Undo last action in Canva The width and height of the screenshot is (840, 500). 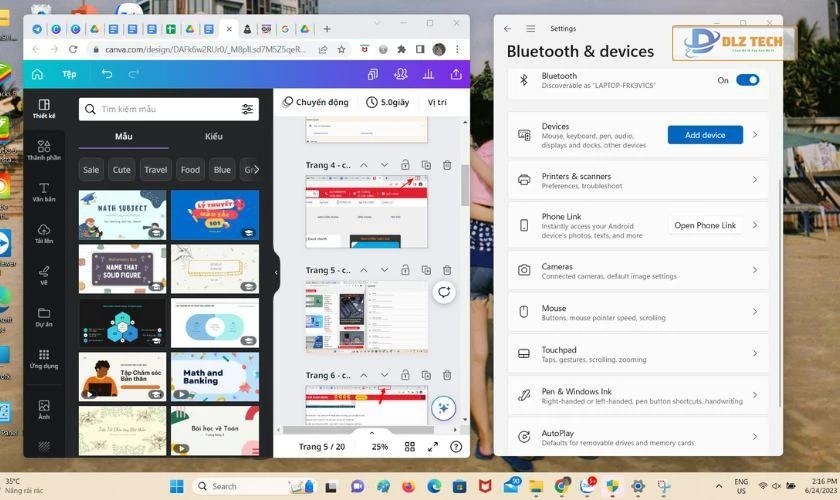107,74
